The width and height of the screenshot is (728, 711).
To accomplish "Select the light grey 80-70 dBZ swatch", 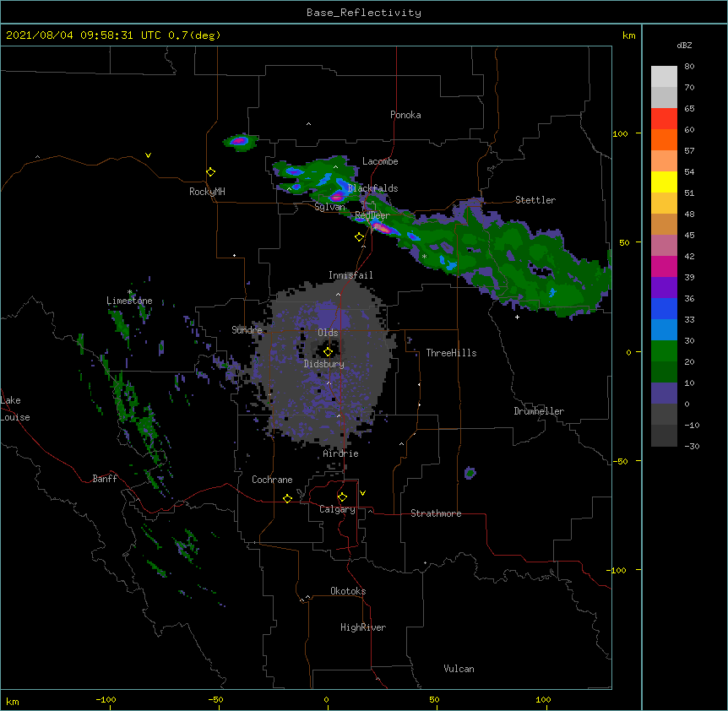I will pyautogui.click(x=664, y=77).
